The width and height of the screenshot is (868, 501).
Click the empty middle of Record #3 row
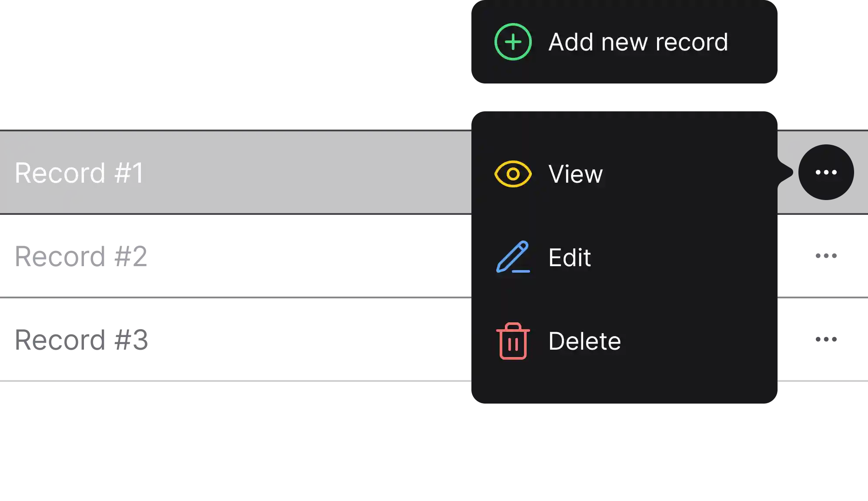pyautogui.click(x=304, y=339)
